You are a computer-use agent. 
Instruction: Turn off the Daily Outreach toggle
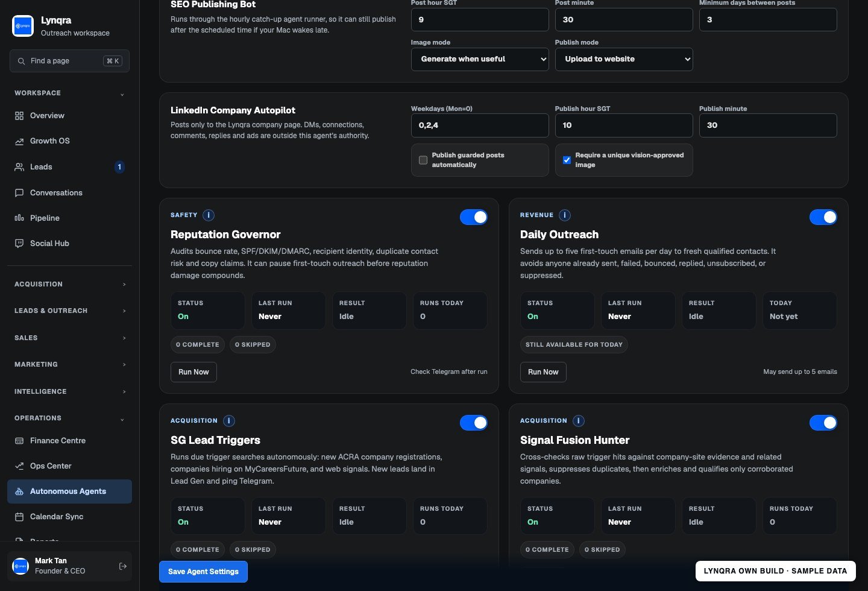tap(823, 217)
